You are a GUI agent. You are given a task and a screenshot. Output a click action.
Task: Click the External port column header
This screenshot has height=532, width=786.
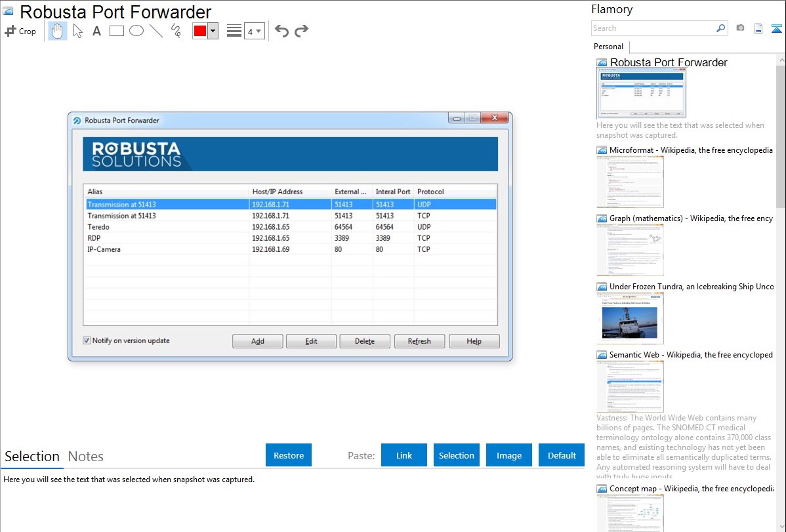point(352,192)
